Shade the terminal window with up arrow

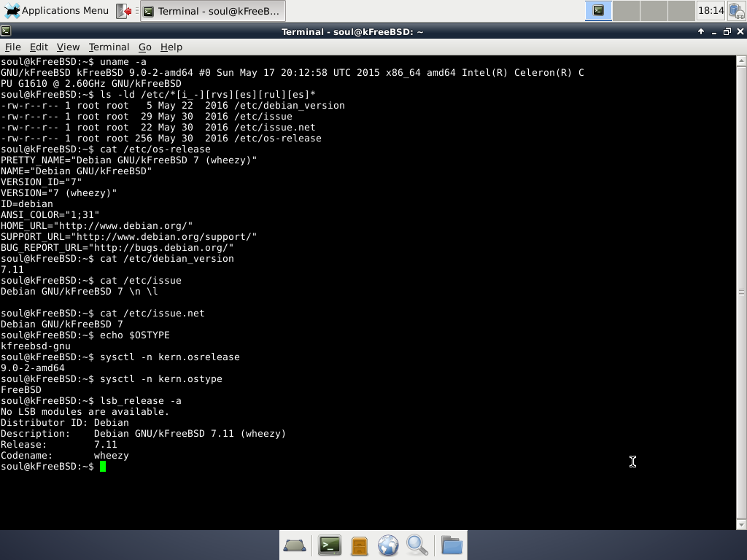coord(701,31)
